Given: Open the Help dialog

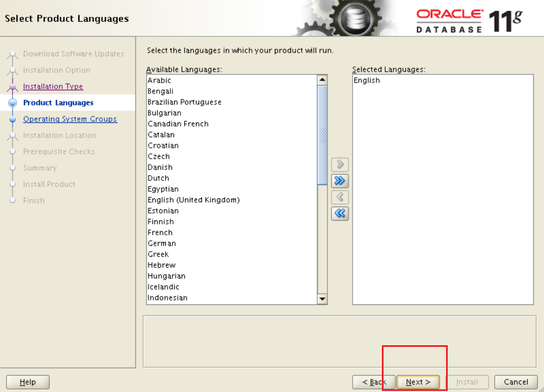Looking at the screenshot, I should (x=28, y=382).
